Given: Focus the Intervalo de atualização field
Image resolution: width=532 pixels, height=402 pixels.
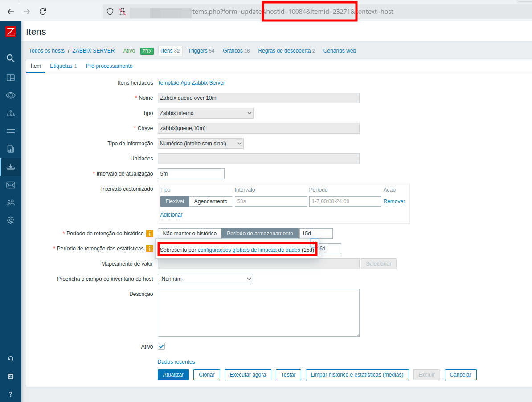Looking at the screenshot, I should [191, 174].
